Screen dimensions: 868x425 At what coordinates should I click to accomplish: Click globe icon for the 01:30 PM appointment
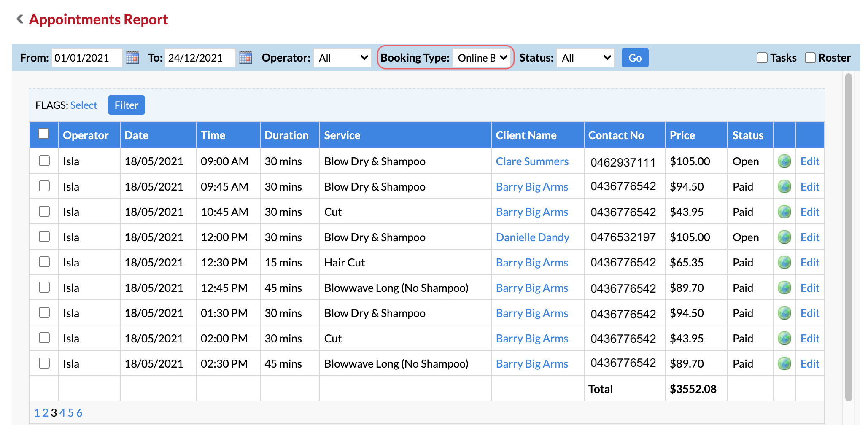coord(784,313)
